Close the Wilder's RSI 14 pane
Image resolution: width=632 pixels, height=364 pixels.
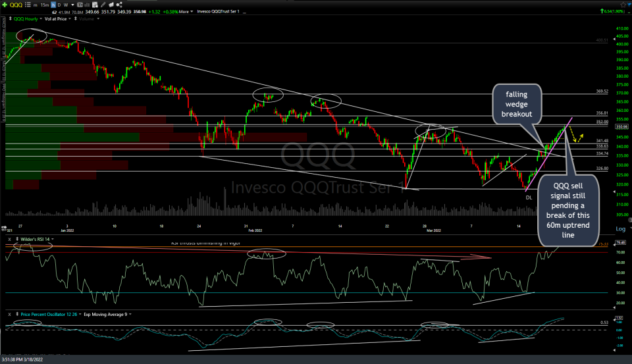pos(10,240)
